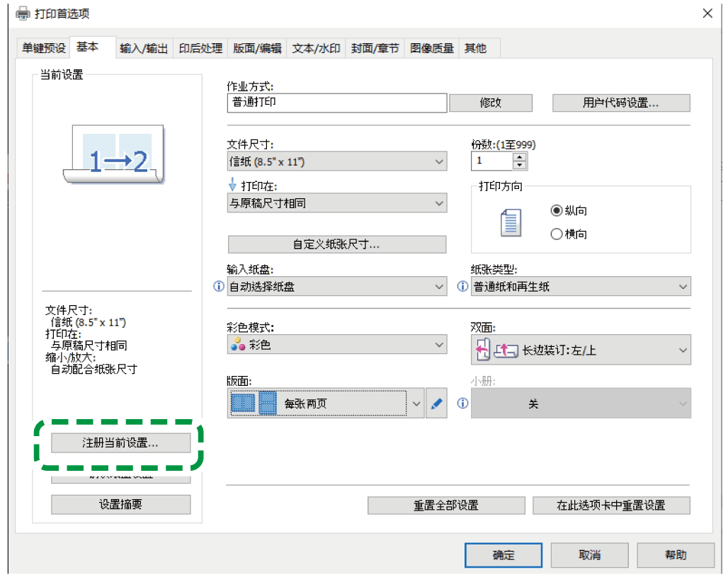This screenshot has height=577, width=728.
Task: Click the 份数 copies input field
Action: tap(491, 161)
